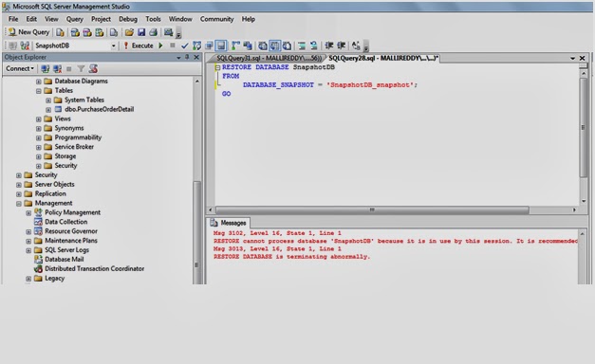Open the Tools menu
Viewport: 595px width, 364px height.
(x=154, y=19)
